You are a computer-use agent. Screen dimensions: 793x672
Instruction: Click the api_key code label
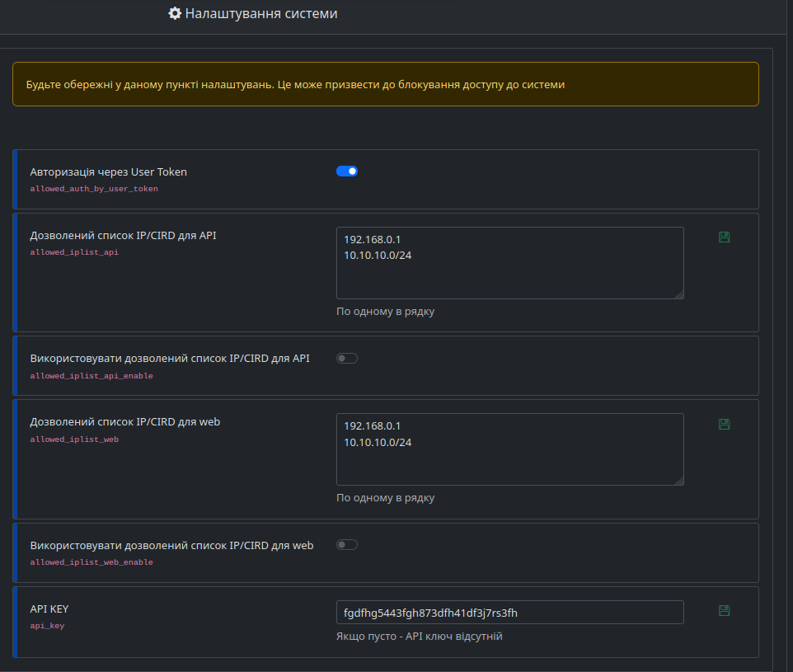[x=48, y=626]
